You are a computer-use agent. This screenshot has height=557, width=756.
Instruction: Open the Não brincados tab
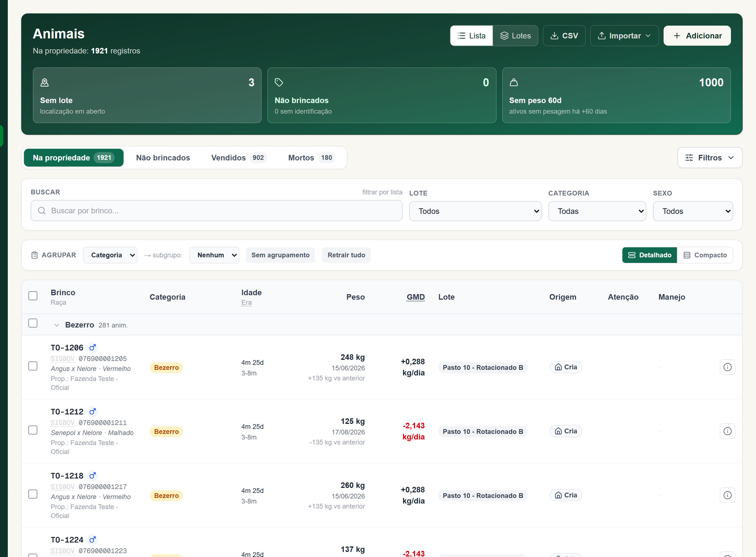click(x=163, y=157)
